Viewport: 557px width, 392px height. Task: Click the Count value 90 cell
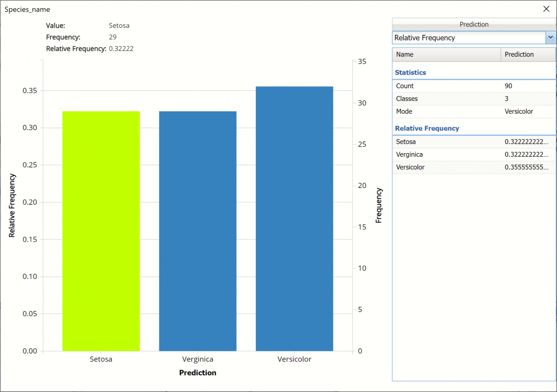click(x=527, y=86)
